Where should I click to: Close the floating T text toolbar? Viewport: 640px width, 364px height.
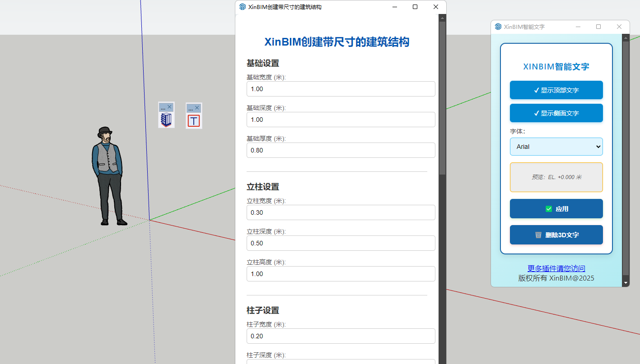click(197, 108)
